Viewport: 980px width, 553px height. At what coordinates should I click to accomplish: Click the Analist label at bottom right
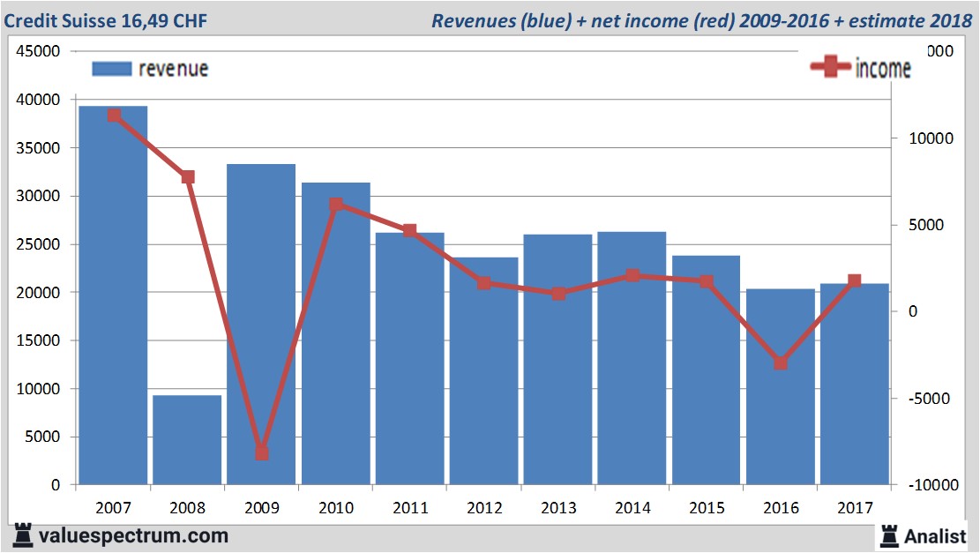(932, 535)
